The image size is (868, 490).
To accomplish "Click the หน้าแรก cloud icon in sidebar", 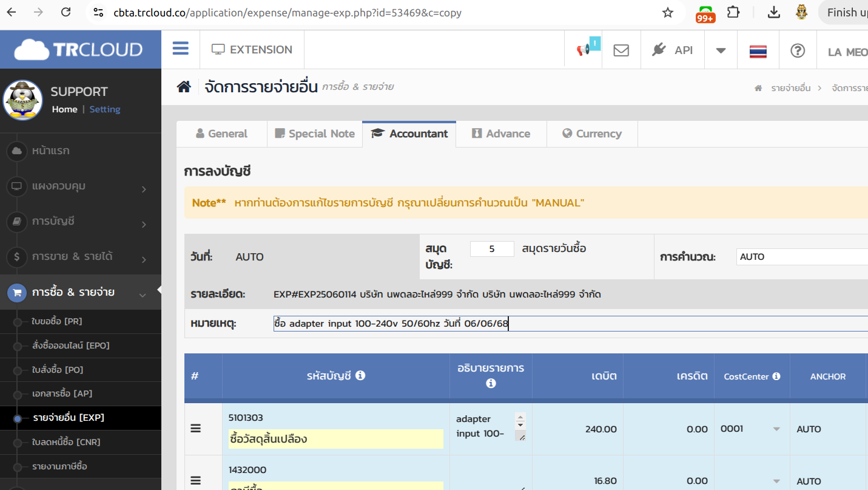I will [x=17, y=151].
